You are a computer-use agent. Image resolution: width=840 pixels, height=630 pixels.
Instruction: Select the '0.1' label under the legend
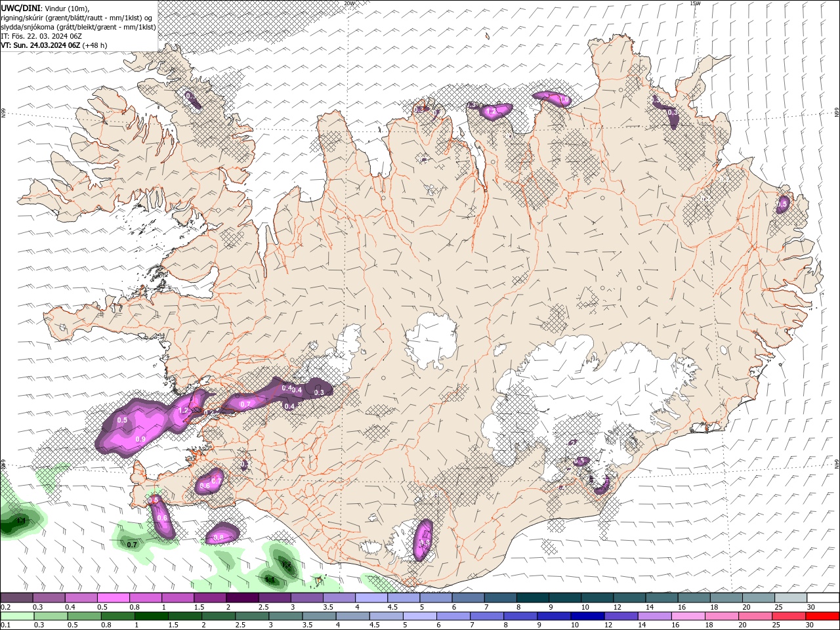click(x=4, y=625)
